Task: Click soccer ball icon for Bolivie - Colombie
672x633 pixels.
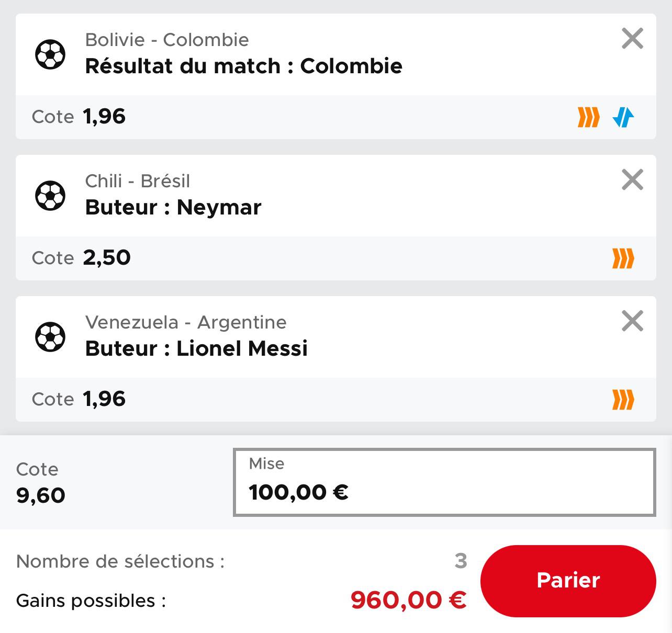Action: click(50, 54)
